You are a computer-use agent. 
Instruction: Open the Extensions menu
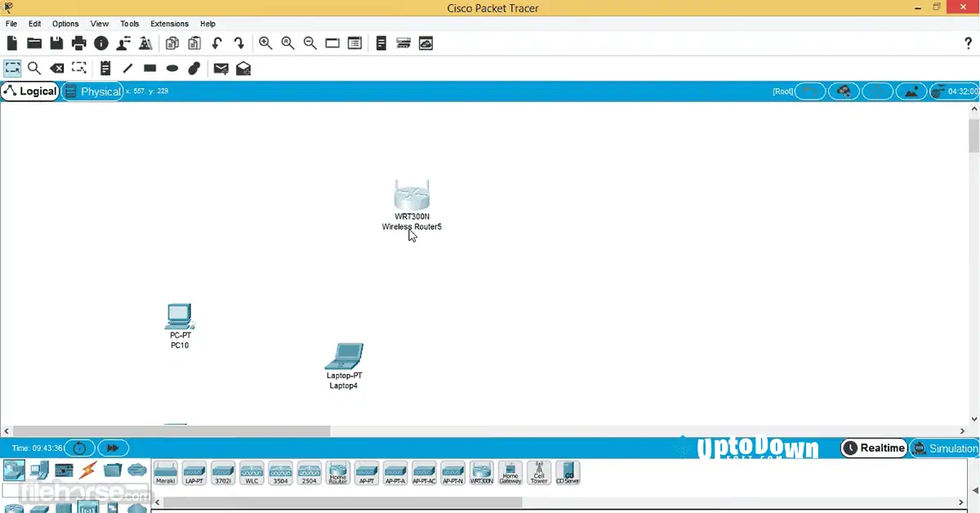point(169,24)
